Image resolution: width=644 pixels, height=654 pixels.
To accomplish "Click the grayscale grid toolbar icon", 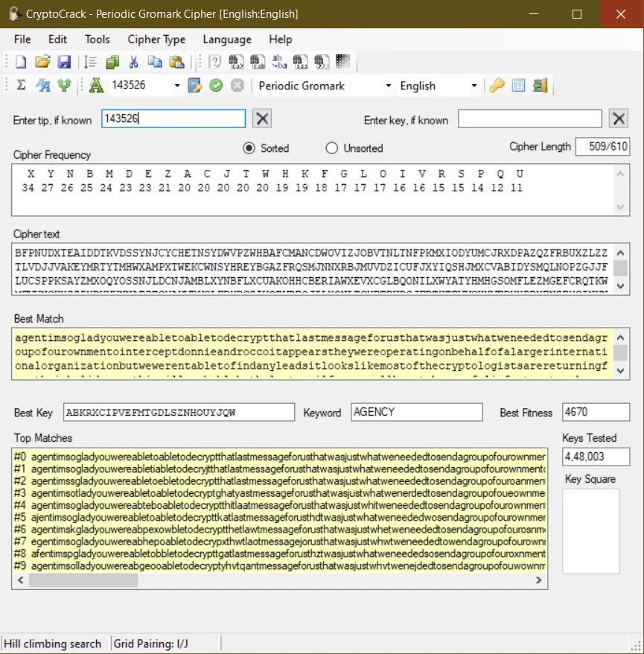I will (343, 62).
